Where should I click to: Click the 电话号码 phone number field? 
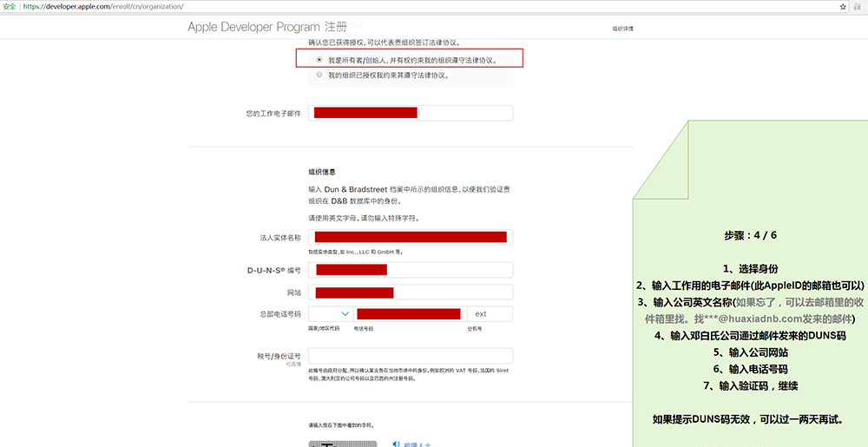pos(409,314)
